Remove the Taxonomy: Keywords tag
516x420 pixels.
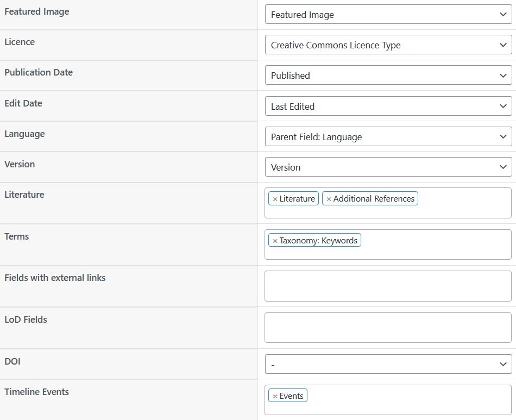(275, 241)
